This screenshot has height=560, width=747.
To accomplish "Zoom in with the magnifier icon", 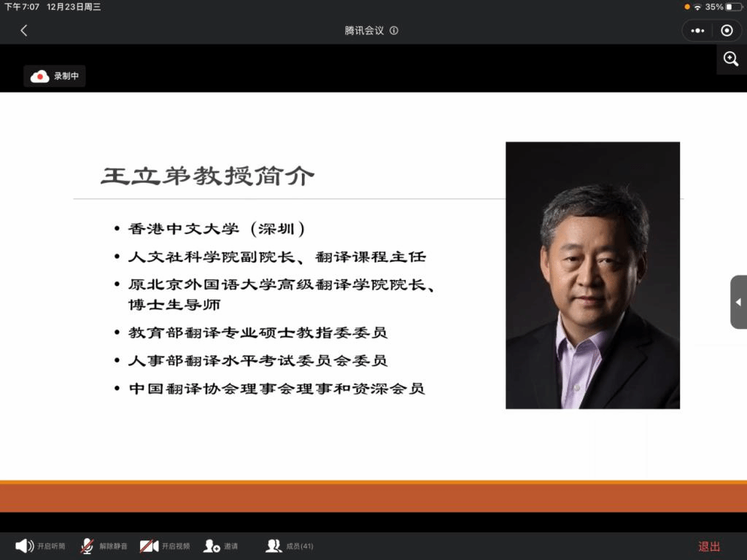I will [731, 59].
